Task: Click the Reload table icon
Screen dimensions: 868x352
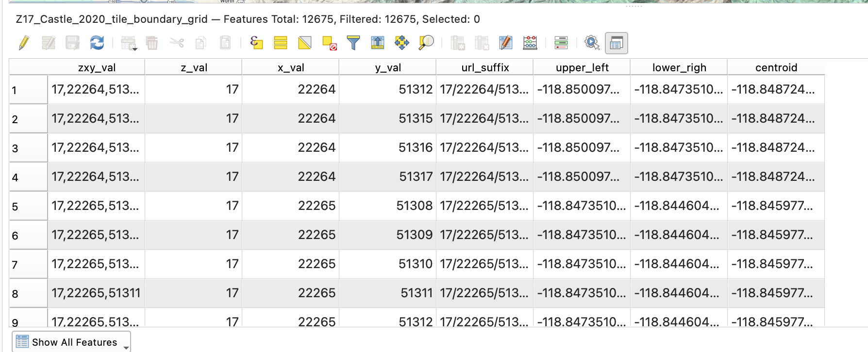Action: 97,43
